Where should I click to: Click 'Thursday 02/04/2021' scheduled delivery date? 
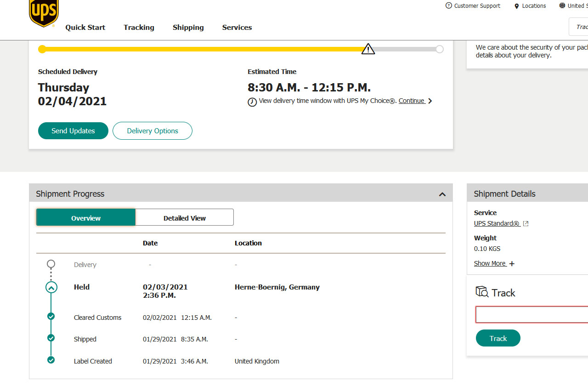coord(72,94)
